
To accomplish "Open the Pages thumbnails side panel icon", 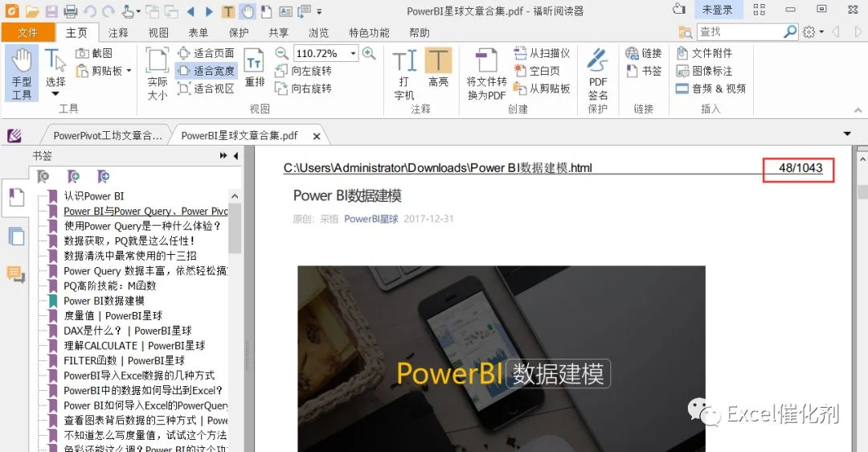I will pos(17,236).
